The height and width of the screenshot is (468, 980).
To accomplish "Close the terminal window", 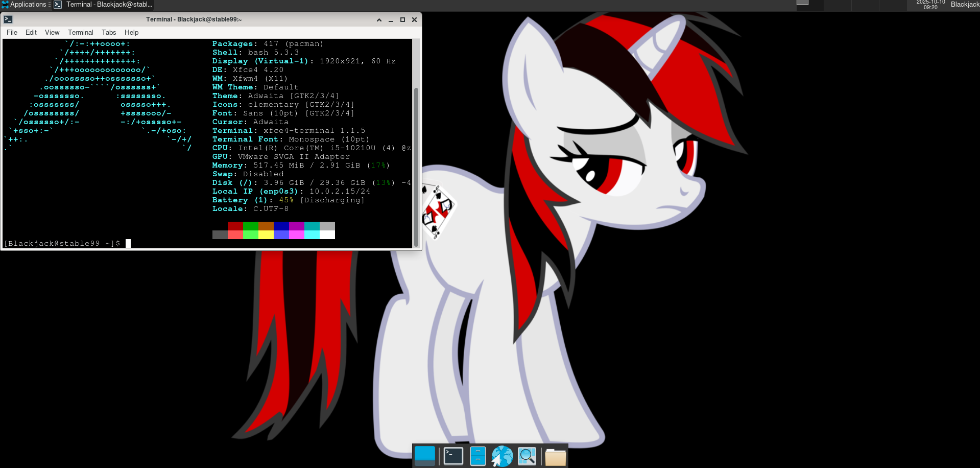I will (x=414, y=20).
